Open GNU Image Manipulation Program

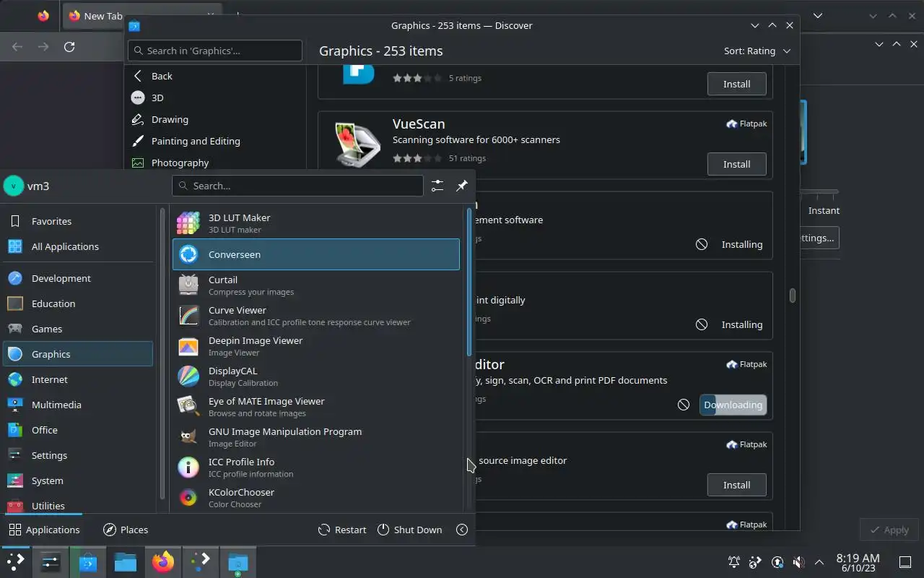(316, 437)
